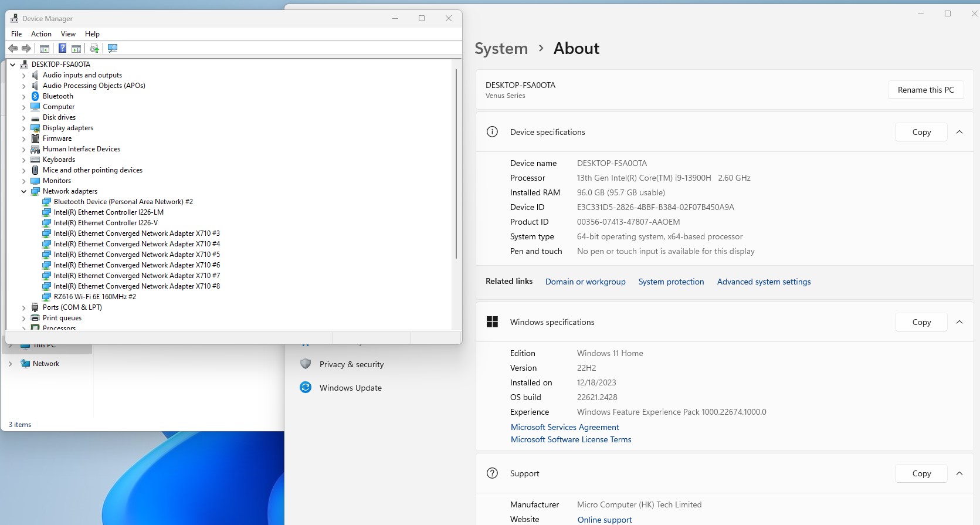Copy the Windows specifications
Image resolution: width=980 pixels, height=525 pixels.
(x=921, y=322)
